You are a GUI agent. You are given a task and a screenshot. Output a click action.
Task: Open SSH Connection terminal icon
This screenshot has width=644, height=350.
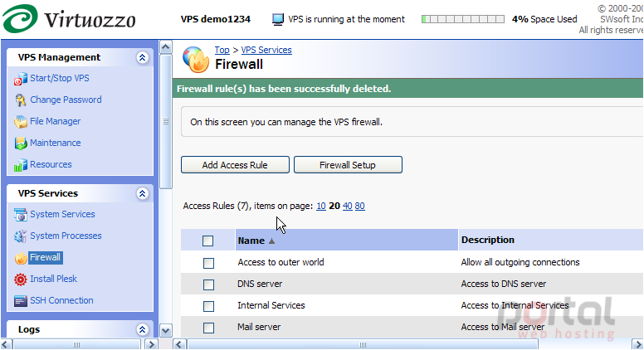tap(21, 301)
